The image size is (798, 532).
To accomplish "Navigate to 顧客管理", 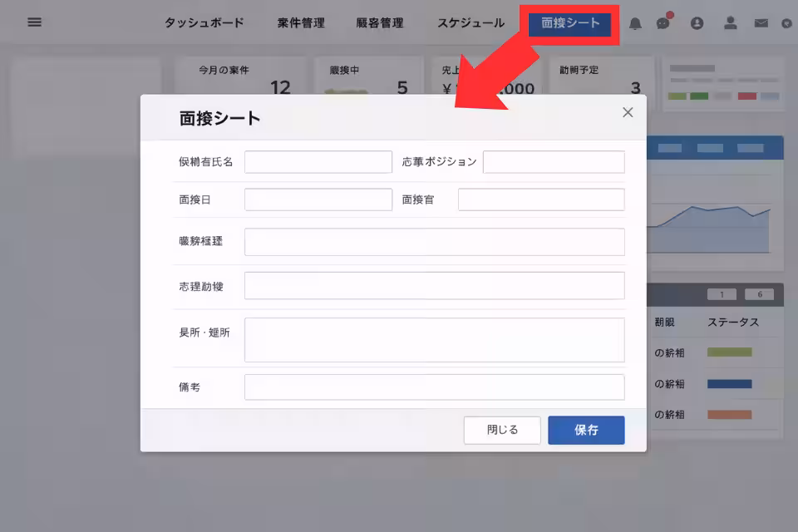I will point(382,24).
